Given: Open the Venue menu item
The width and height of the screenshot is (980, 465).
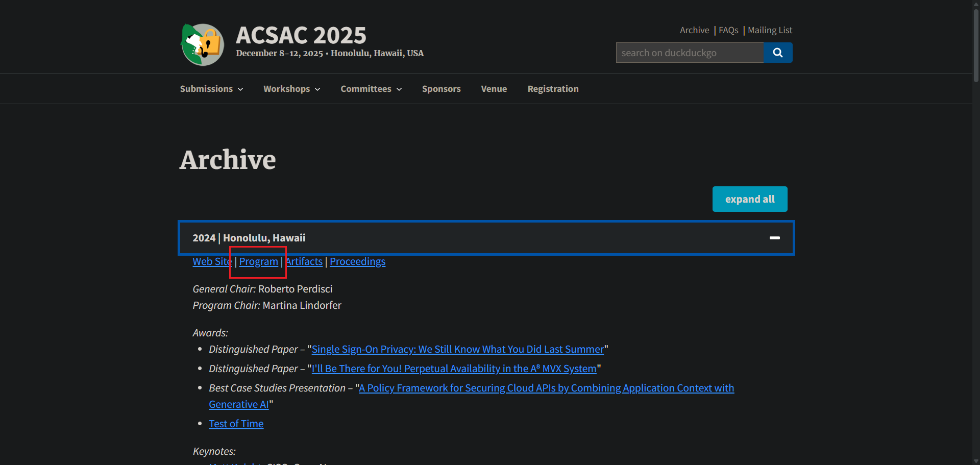Looking at the screenshot, I should [x=494, y=89].
